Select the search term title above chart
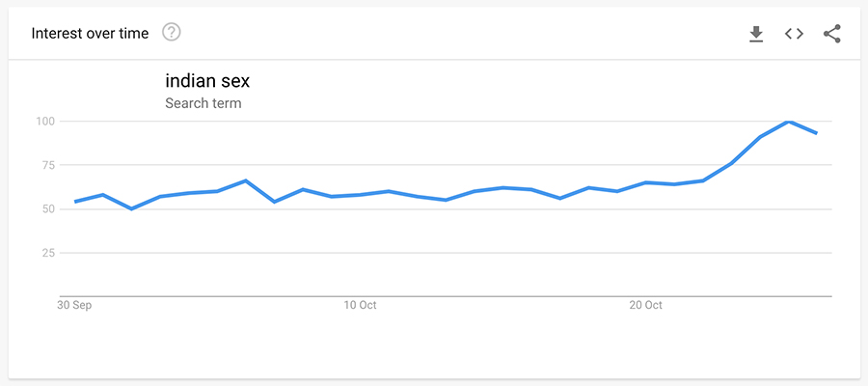868x386 pixels. (x=207, y=81)
